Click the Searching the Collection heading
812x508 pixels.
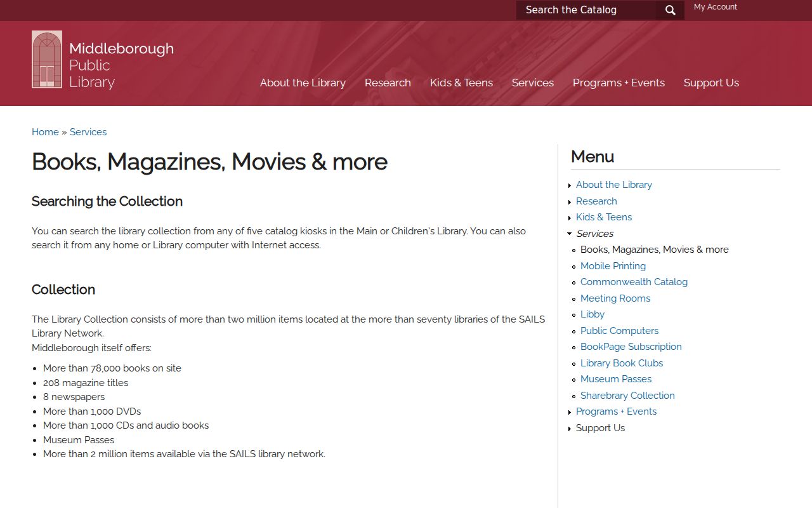107,201
